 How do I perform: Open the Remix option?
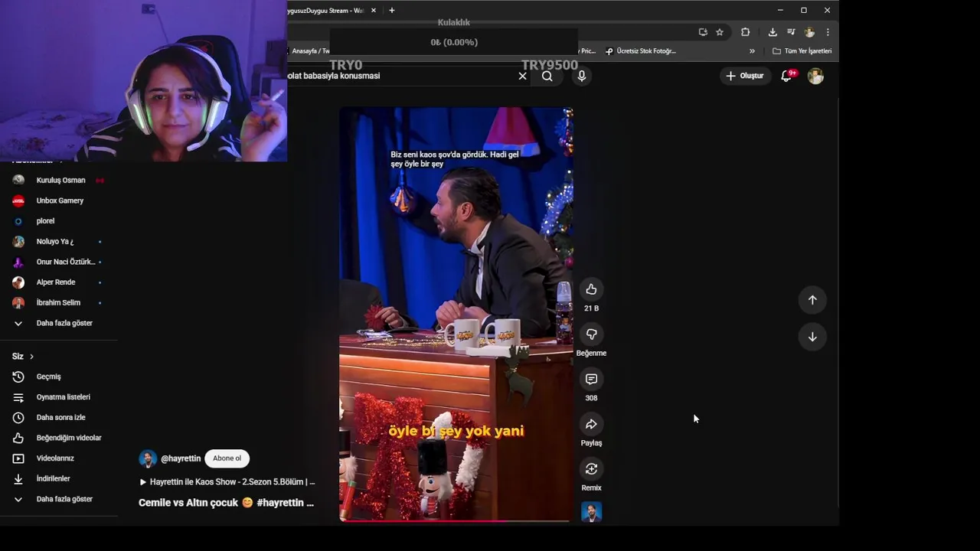pos(591,469)
